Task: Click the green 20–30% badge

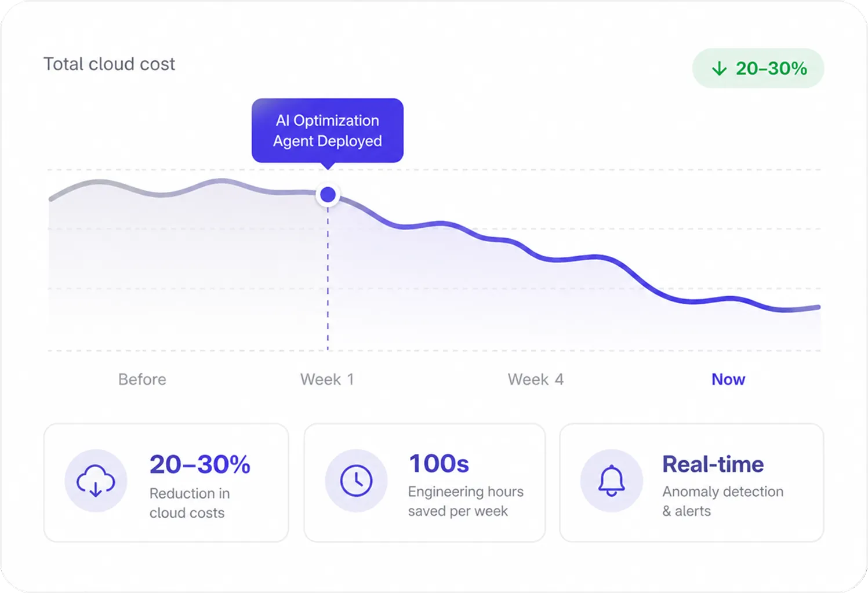Action: pyautogui.click(x=758, y=68)
